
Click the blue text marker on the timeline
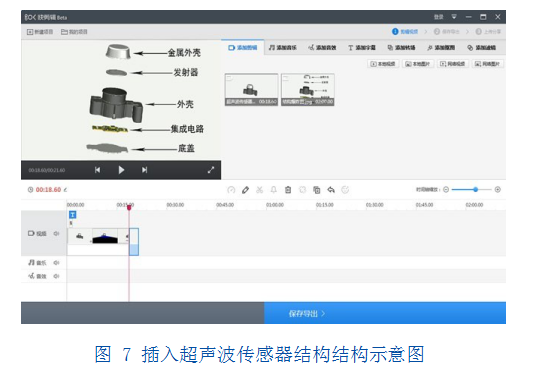click(x=72, y=214)
